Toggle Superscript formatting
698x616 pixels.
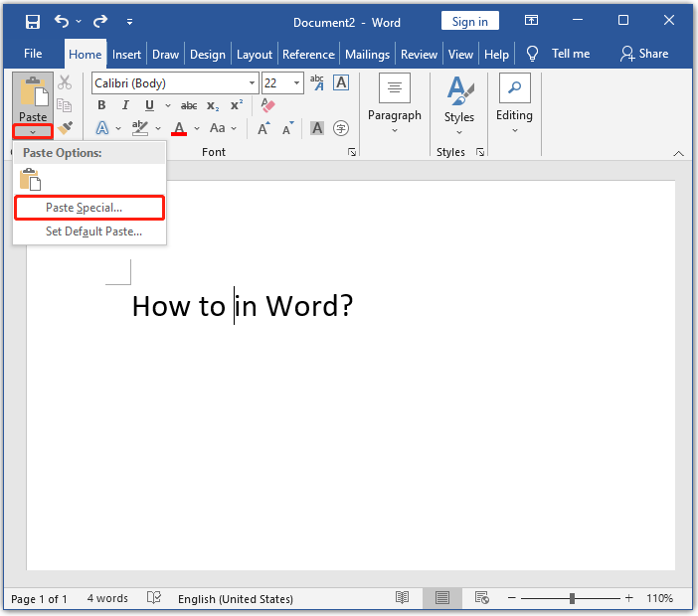click(237, 105)
